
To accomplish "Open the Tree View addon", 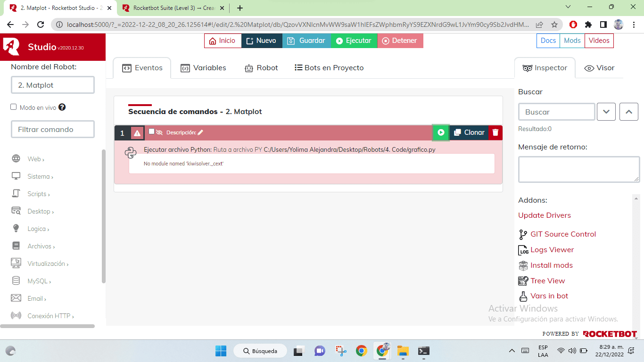I will coord(547,281).
